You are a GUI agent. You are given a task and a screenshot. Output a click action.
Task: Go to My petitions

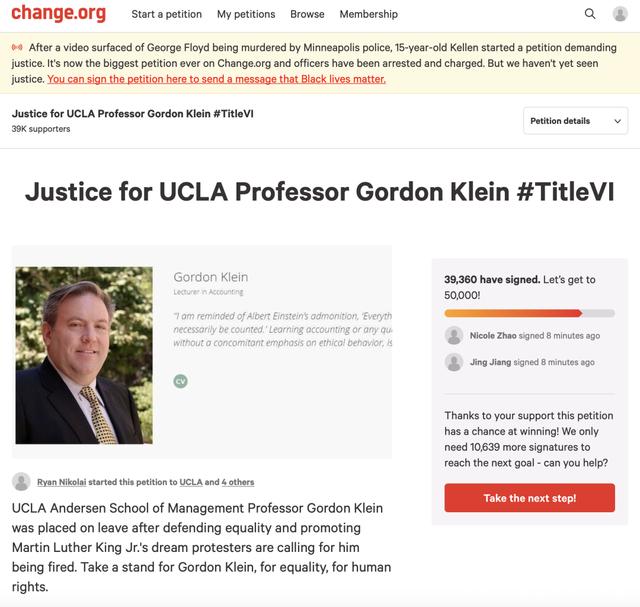pyautogui.click(x=246, y=14)
